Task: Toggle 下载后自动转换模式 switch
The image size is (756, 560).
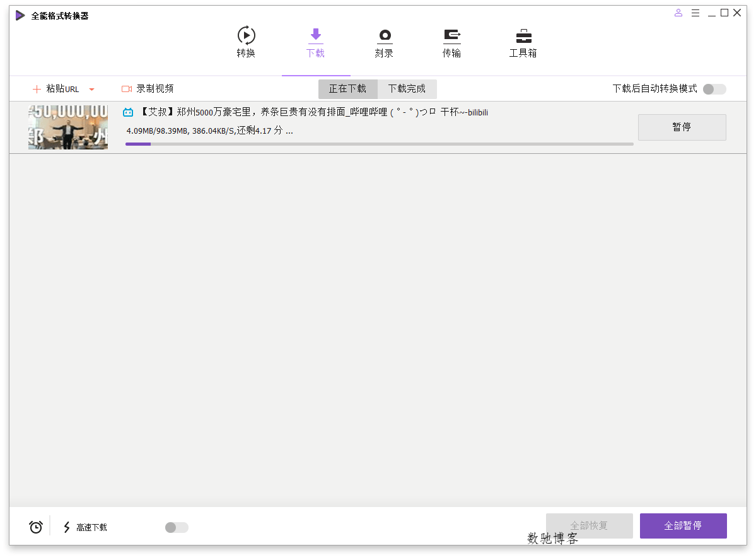Action: point(714,89)
